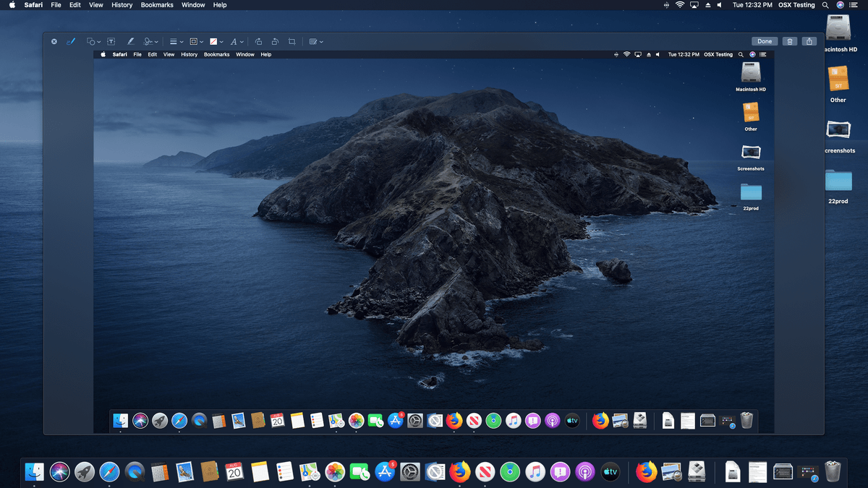Insert a text box with the Text tool
The width and height of the screenshot is (868, 488).
[111, 41]
